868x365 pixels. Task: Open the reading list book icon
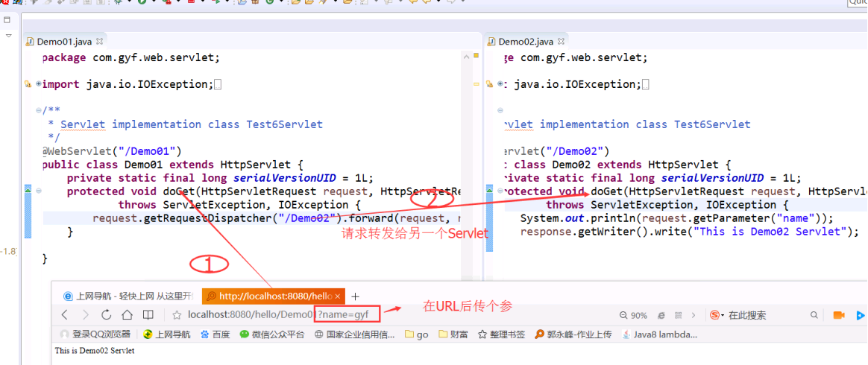[x=148, y=315]
